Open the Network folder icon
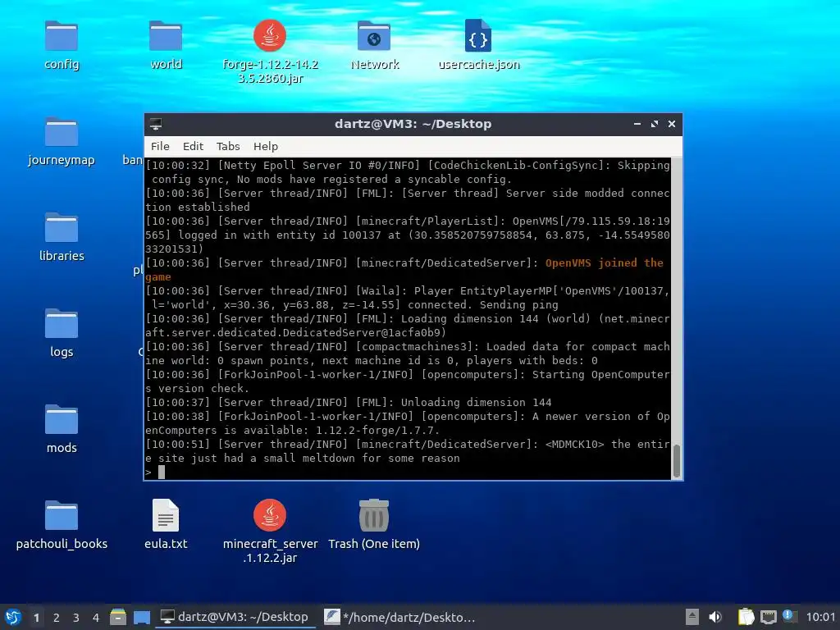Image resolution: width=840 pixels, height=630 pixels. tap(374, 36)
